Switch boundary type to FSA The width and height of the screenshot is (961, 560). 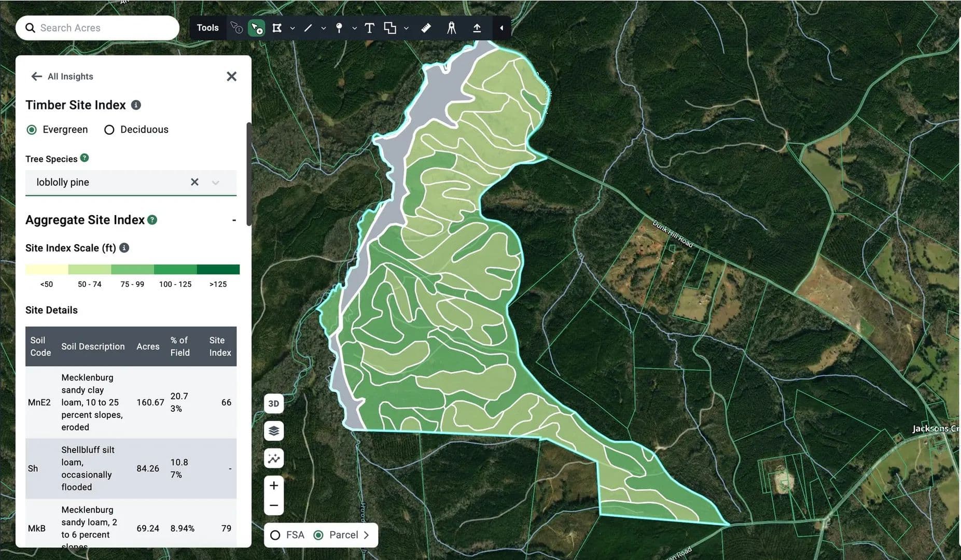click(x=275, y=535)
